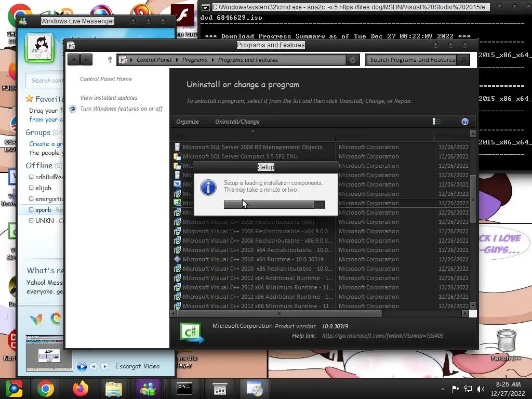Select Visual C++ 2008 Redistributable x64 9.0.3 row

pyautogui.click(x=258, y=231)
